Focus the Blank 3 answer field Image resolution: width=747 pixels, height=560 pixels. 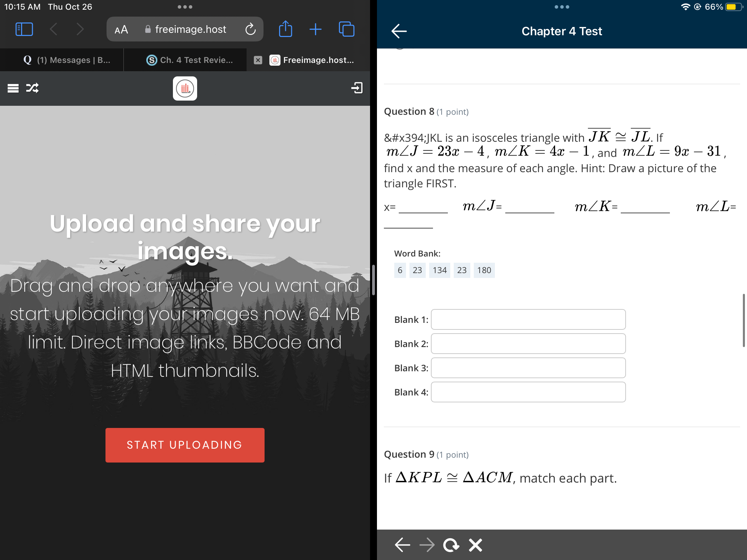528,368
